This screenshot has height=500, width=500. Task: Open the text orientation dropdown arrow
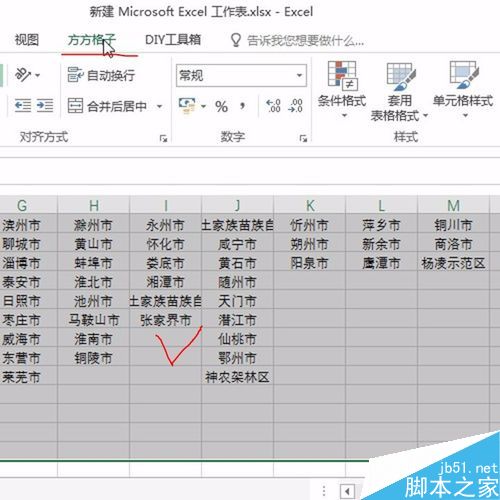[x=38, y=75]
